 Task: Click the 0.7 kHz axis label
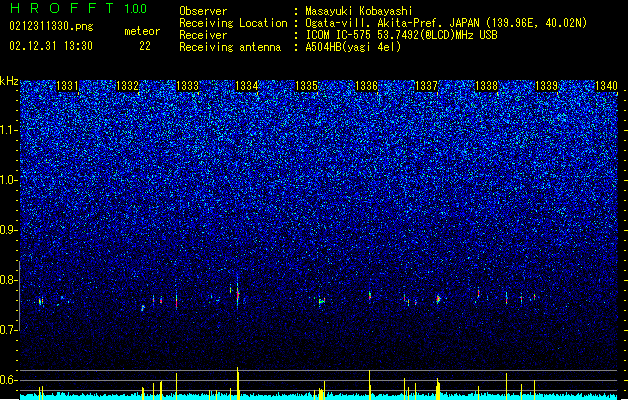pyautogui.click(x=9, y=330)
